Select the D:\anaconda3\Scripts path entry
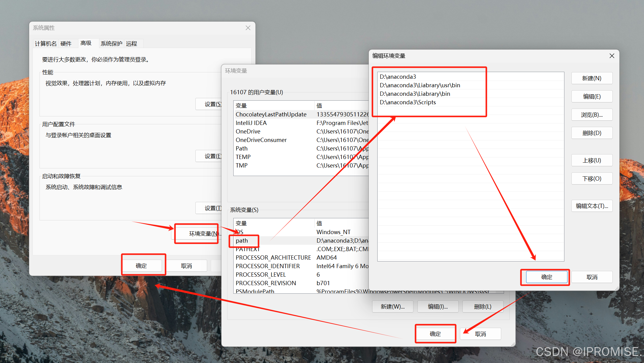The image size is (644, 363). (408, 102)
